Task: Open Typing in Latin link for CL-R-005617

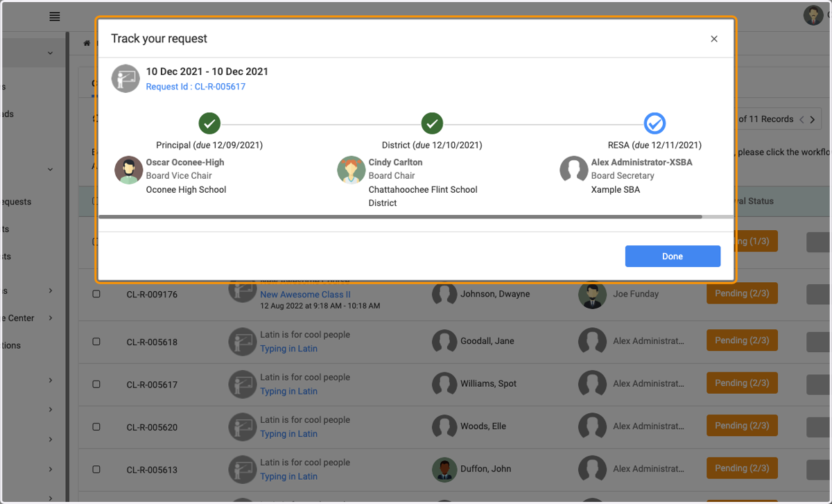Action: point(288,391)
